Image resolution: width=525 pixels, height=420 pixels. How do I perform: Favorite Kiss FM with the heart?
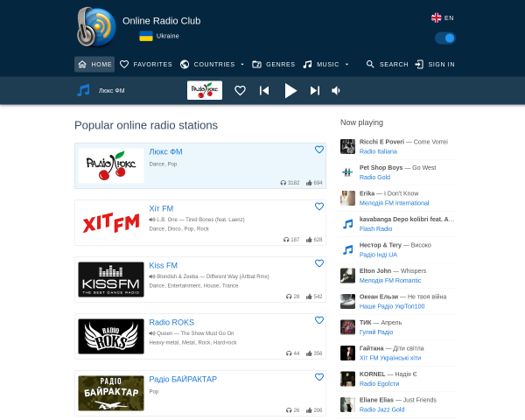click(319, 263)
